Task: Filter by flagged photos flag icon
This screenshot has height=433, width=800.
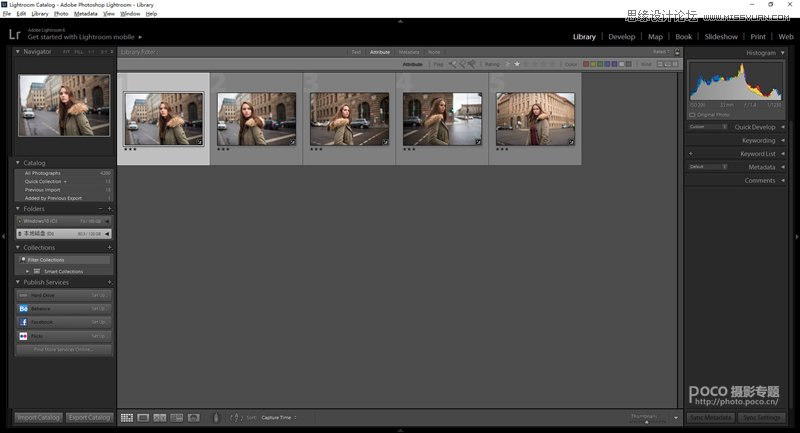Action: (x=453, y=64)
